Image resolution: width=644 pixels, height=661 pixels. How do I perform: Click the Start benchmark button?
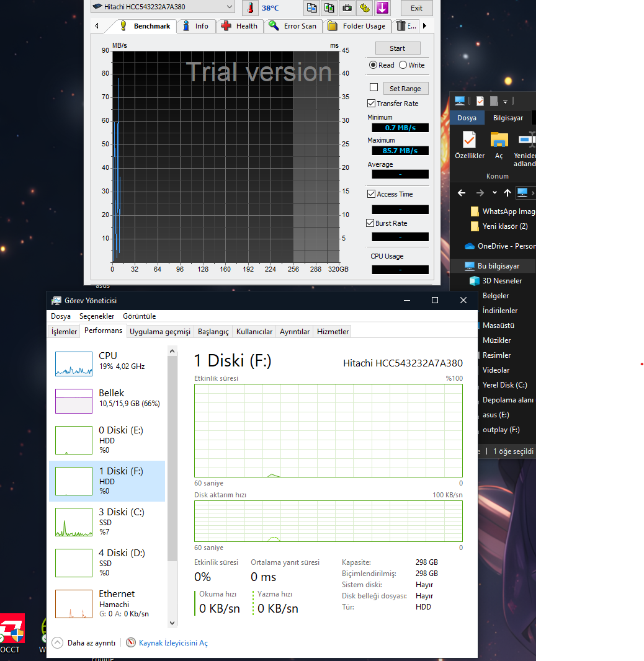[397, 48]
